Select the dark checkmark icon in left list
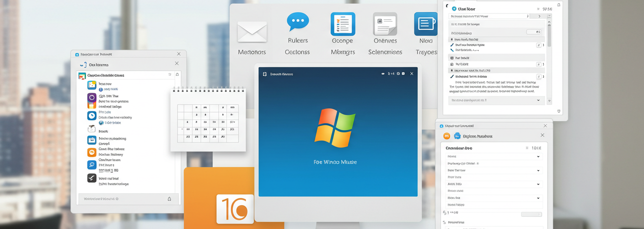The image size is (644, 229). (91, 179)
